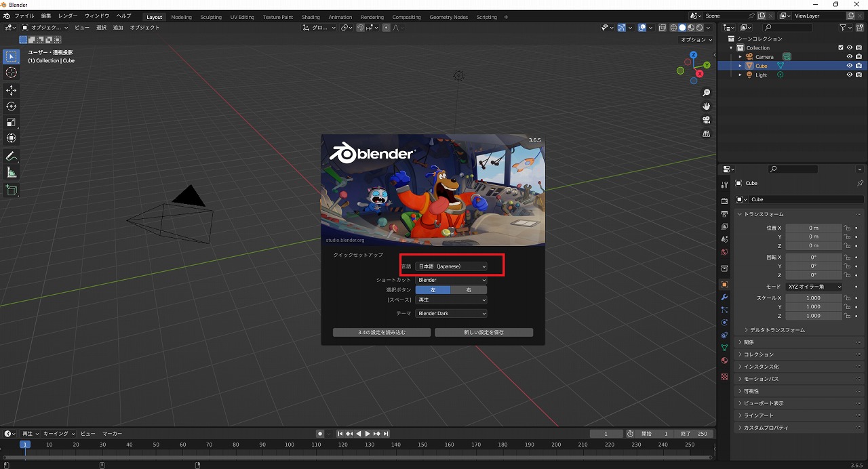Image resolution: width=868 pixels, height=469 pixels.
Task: Disable Cube in renders via camera icon
Action: coord(859,66)
